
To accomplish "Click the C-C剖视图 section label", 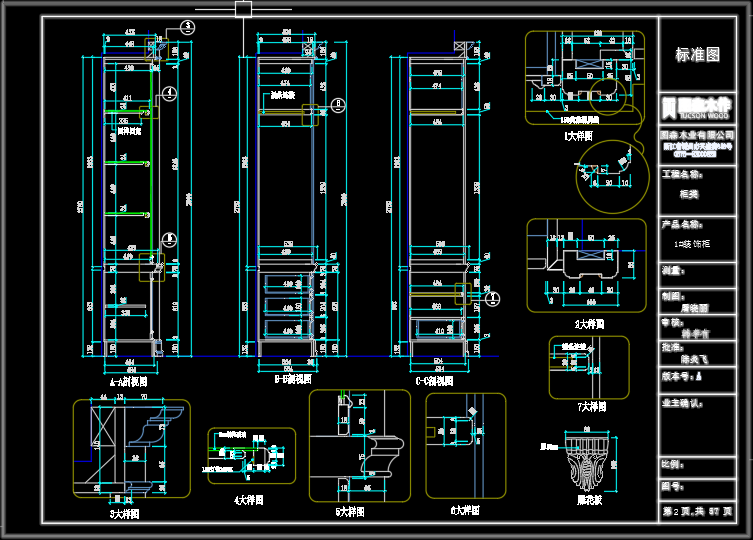I will [x=435, y=381].
